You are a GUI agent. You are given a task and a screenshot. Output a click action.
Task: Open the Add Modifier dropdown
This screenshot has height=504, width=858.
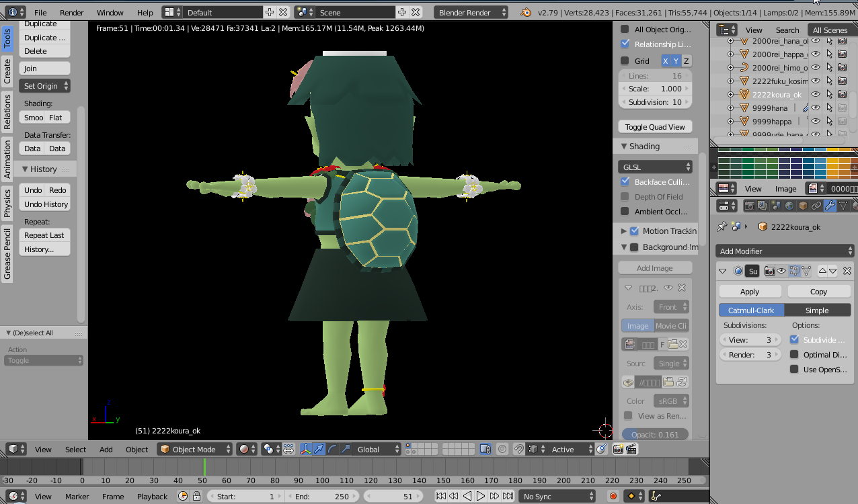pyautogui.click(x=785, y=251)
